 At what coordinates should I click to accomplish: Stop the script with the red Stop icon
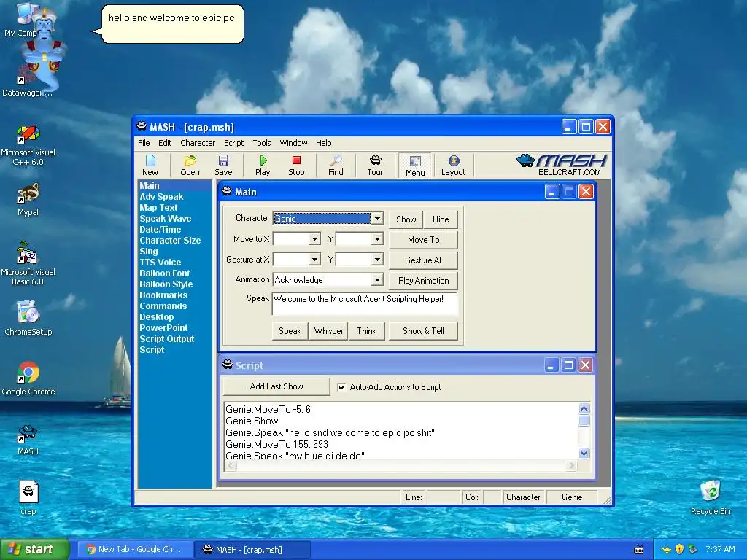(296, 166)
